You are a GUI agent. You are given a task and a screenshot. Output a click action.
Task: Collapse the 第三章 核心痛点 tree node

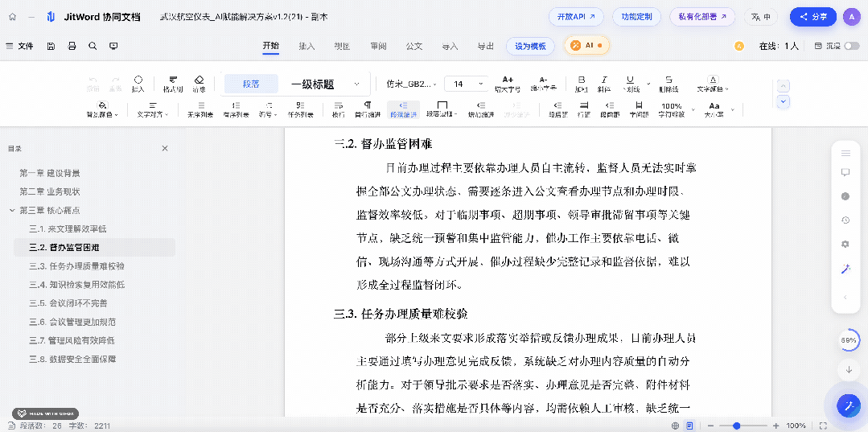click(x=11, y=211)
